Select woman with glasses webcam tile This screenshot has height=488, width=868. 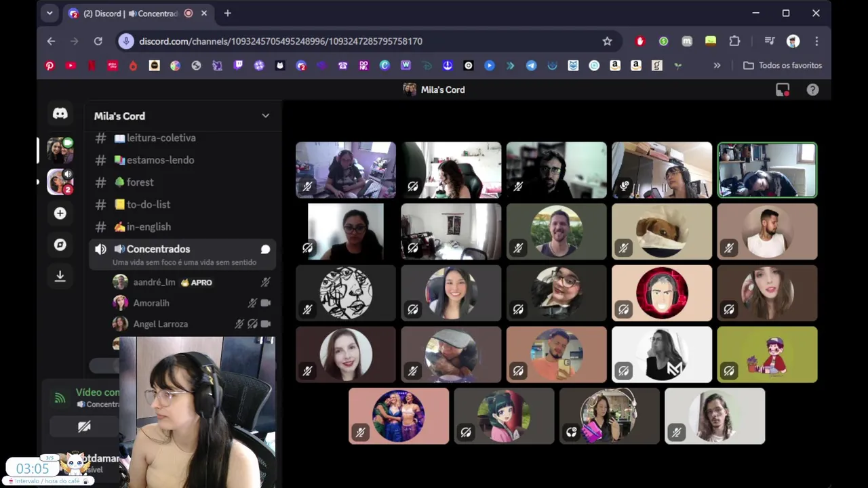coord(346,232)
